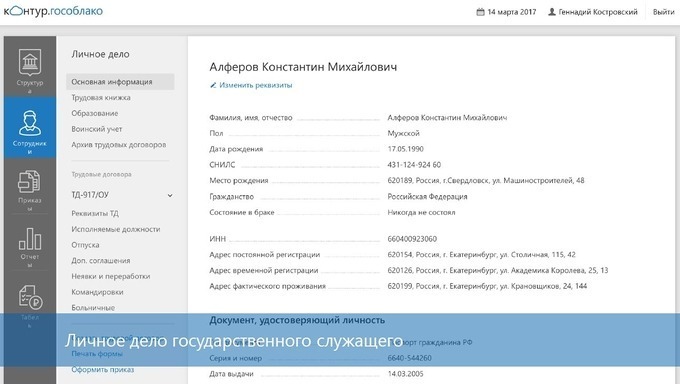Click the СНИЛС value 431-124-924 60

414,164
